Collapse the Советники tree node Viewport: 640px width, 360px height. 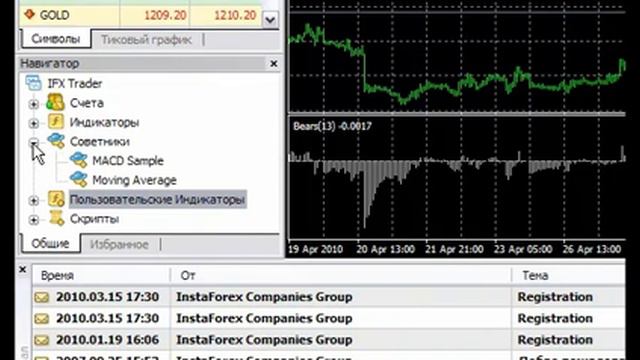coord(34,142)
